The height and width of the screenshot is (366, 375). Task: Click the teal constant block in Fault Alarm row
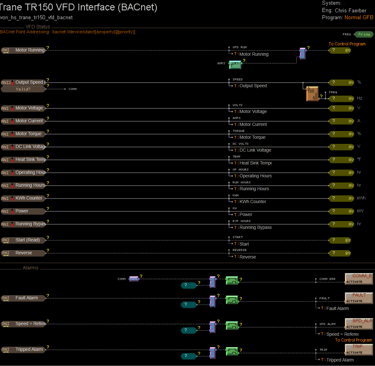point(189,304)
